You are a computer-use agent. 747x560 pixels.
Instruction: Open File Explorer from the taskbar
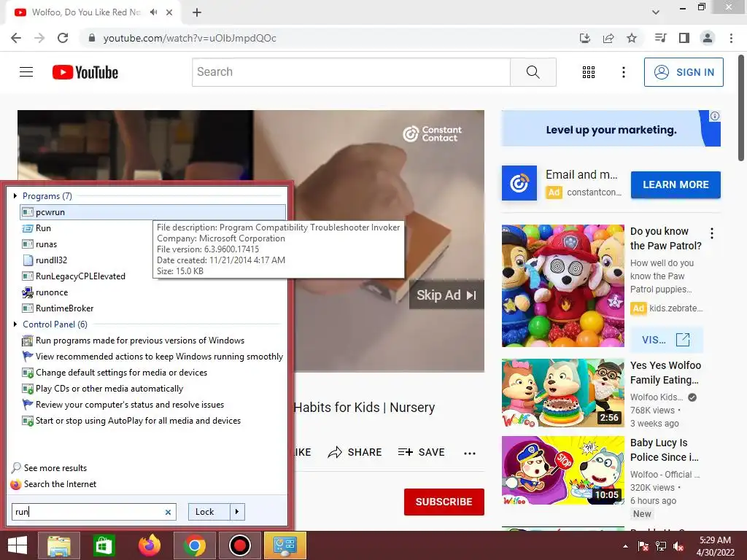pos(58,545)
